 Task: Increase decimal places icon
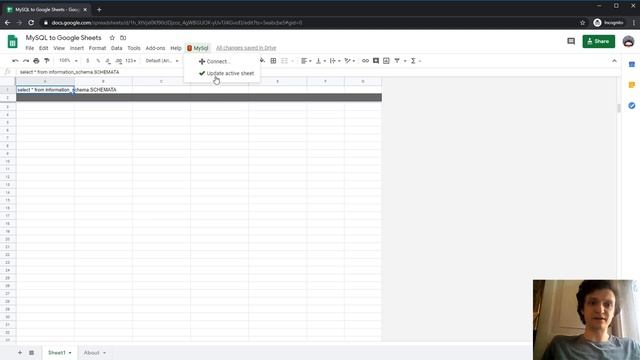119,61
